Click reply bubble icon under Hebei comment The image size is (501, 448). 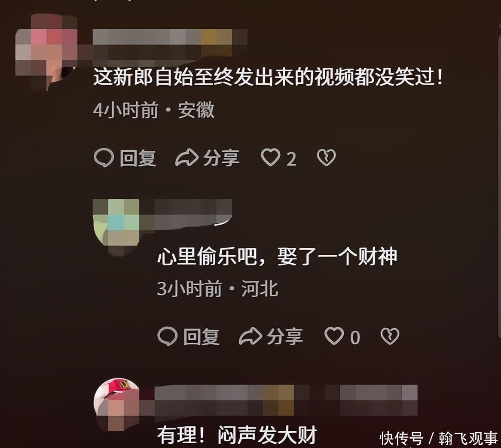click(168, 336)
